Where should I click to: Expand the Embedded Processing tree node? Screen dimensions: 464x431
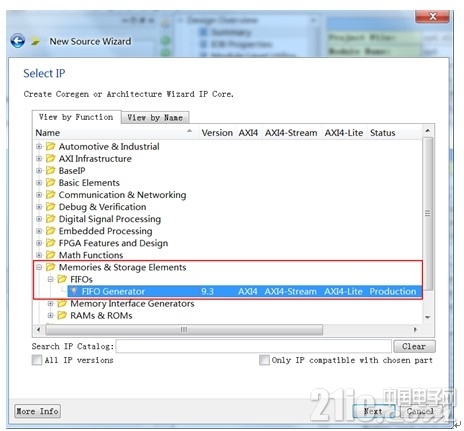point(39,231)
